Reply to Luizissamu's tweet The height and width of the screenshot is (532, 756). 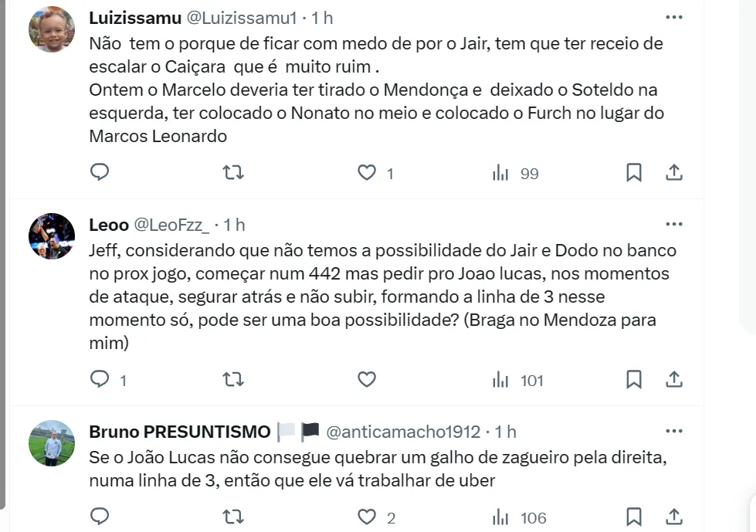coord(100,172)
